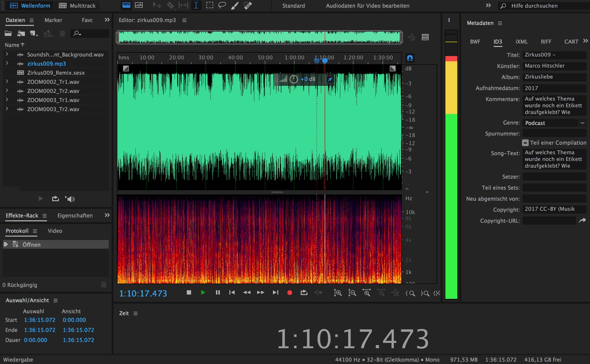
Task: Select Audiodaten für Video bearbeiten workspace
Action: click(367, 6)
